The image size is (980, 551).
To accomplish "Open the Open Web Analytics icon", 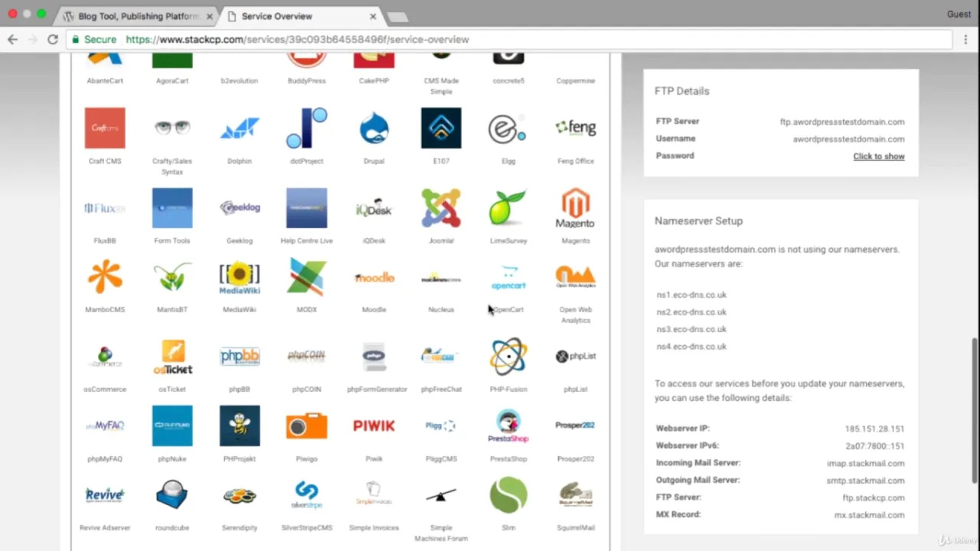I will coord(576,277).
